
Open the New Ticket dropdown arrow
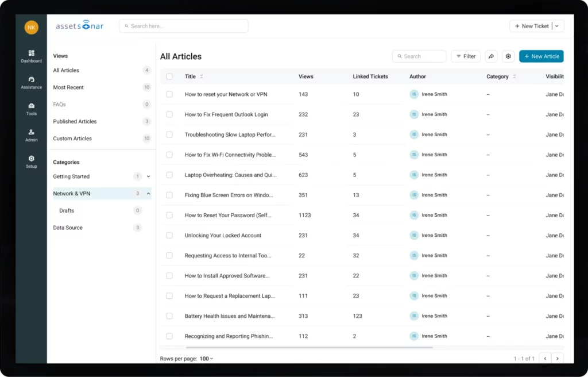click(557, 26)
